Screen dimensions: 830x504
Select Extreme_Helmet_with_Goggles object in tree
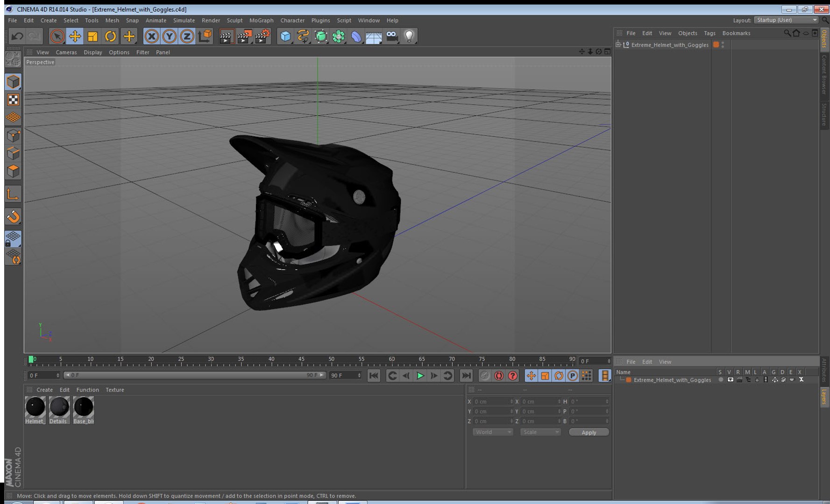[x=670, y=45]
